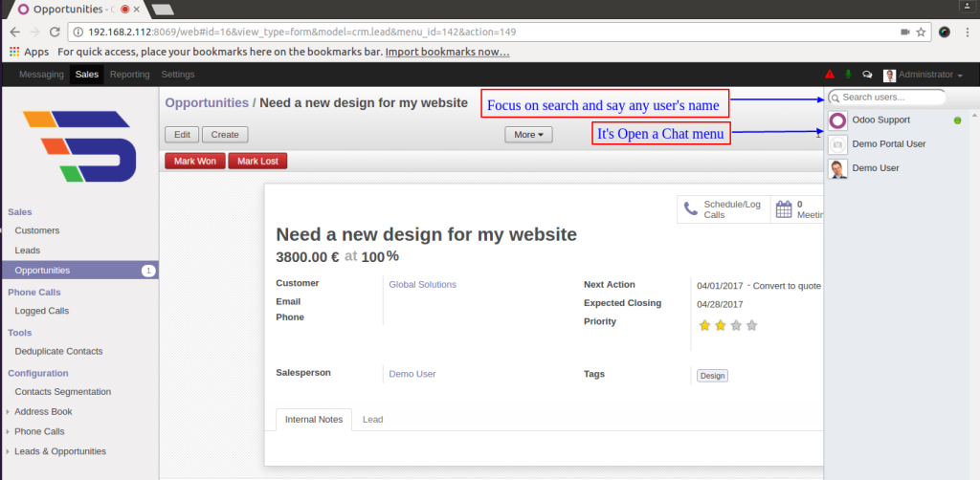Open the More dropdown menu
This screenshot has width=980, height=480.
(x=529, y=135)
